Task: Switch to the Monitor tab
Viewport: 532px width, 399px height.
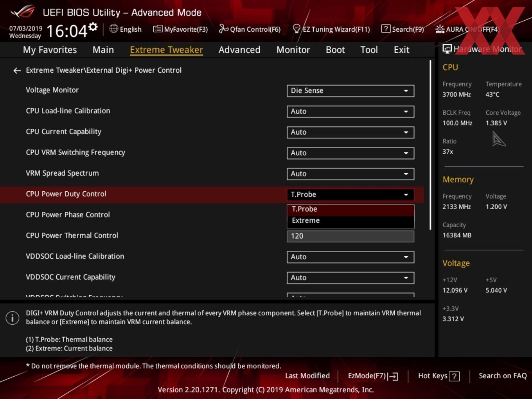Action: pos(293,50)
